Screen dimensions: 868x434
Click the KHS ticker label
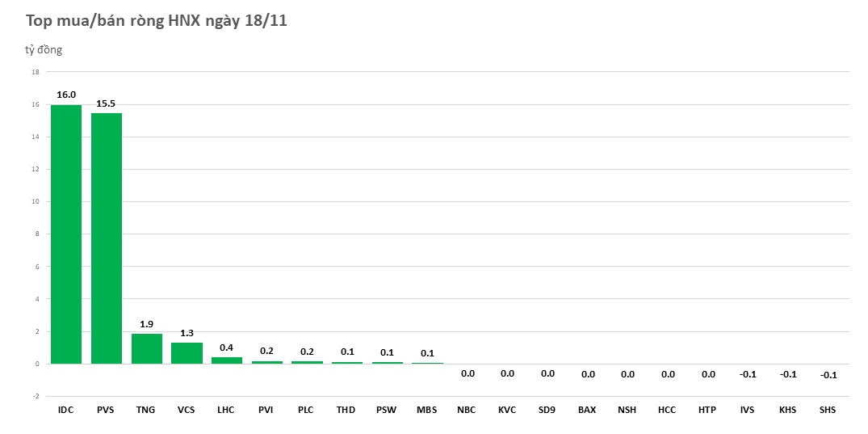coord(787,410)
